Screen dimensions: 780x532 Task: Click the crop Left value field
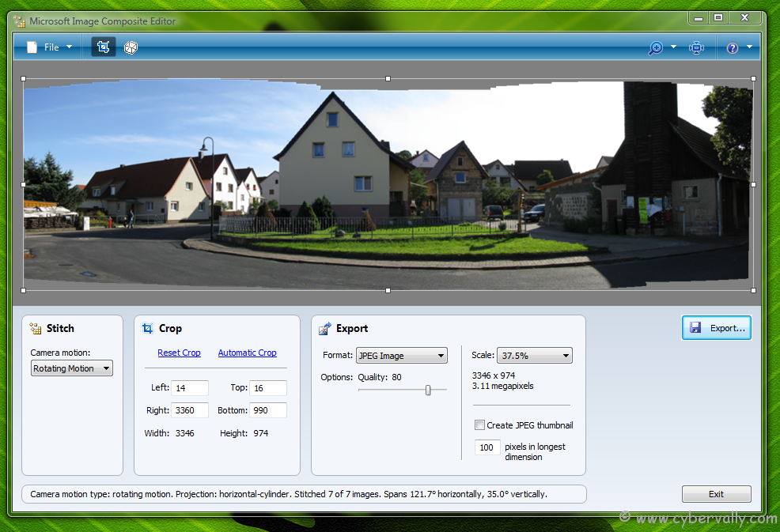click(x=190, y=388)
